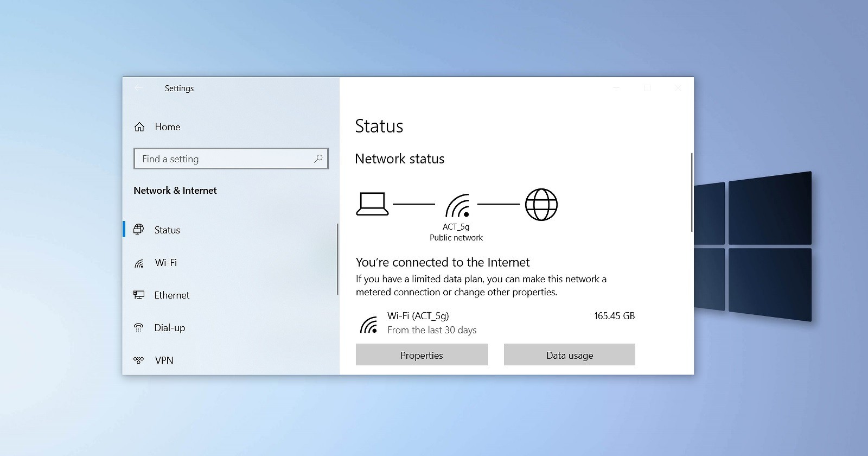The height and width of the screenshot is (456, 868).
Task: Go to Home in Settings sidebar
Action: (x=167, y=127)
